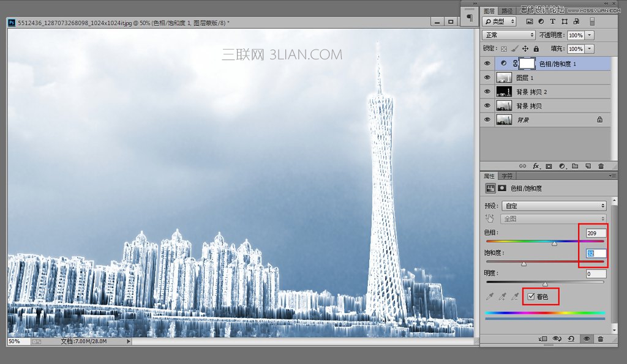Viewport: 627px width, 364px height.
Task: Click the paragraph panel icon
Action: pyautogui.click(x=470, y=18)
